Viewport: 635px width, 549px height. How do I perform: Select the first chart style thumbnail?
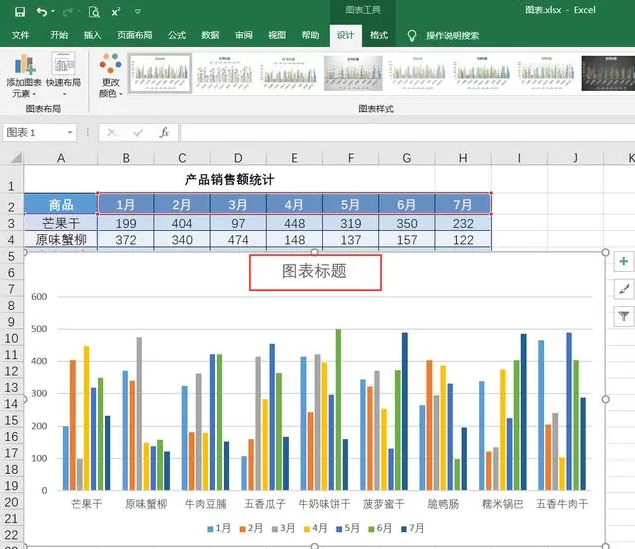point(160,73)
